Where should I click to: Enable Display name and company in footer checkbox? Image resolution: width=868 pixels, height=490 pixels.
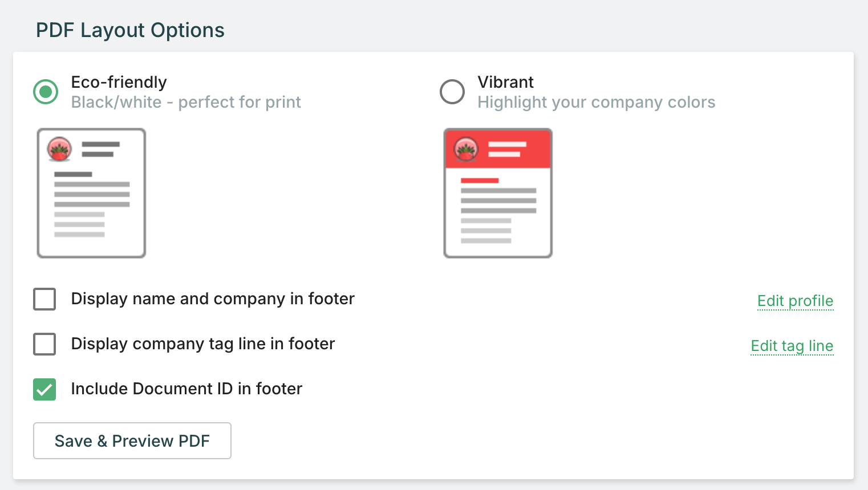pyautogui.click(x=44, y=299)
